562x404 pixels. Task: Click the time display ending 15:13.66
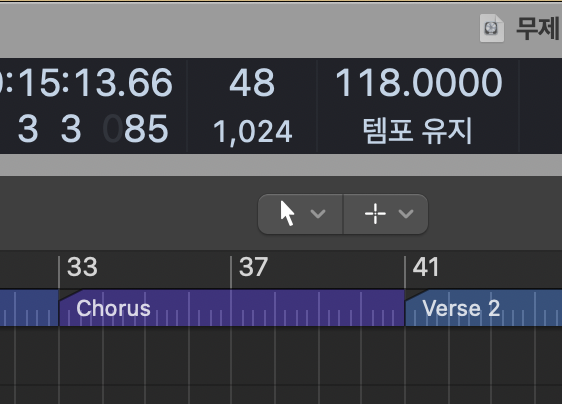pos(86,83)
